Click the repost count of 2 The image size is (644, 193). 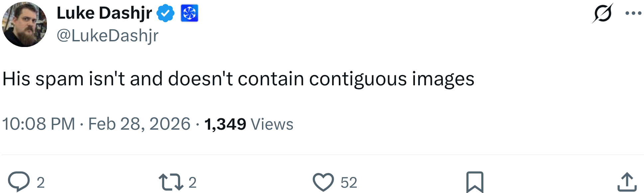coord(193,183)
